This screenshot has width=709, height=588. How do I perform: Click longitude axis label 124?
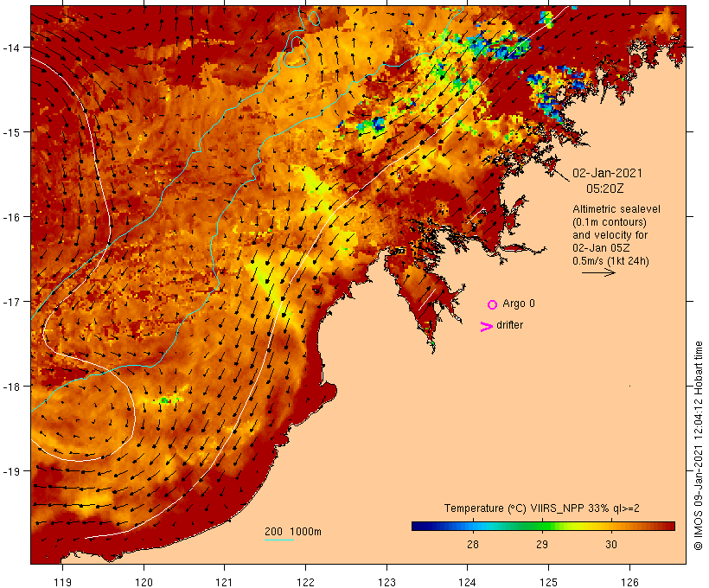[x=467, y=582]
